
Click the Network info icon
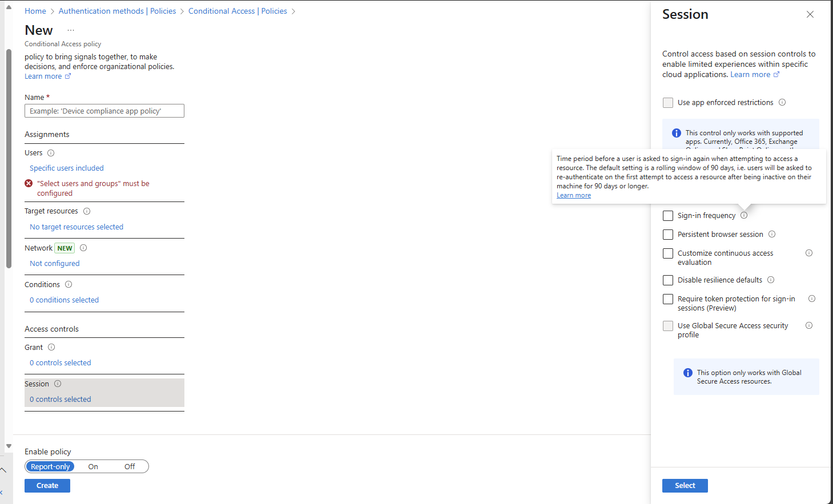coord(83,248)
